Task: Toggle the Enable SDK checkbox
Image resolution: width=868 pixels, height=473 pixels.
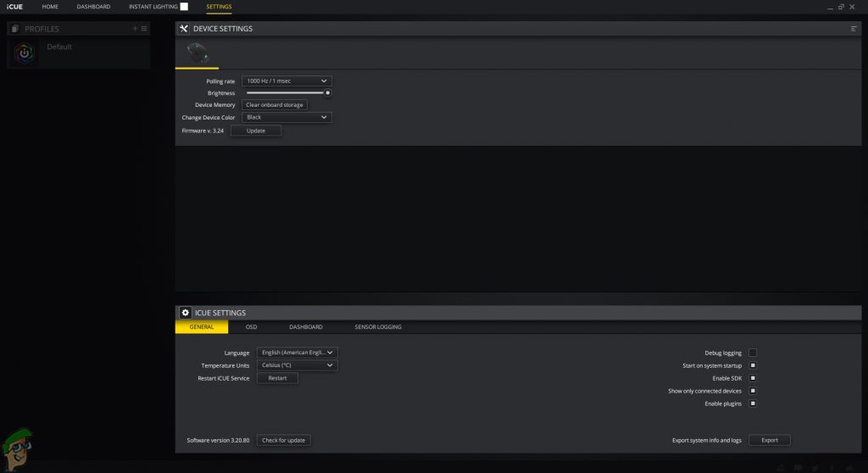Action: point(753,378)
